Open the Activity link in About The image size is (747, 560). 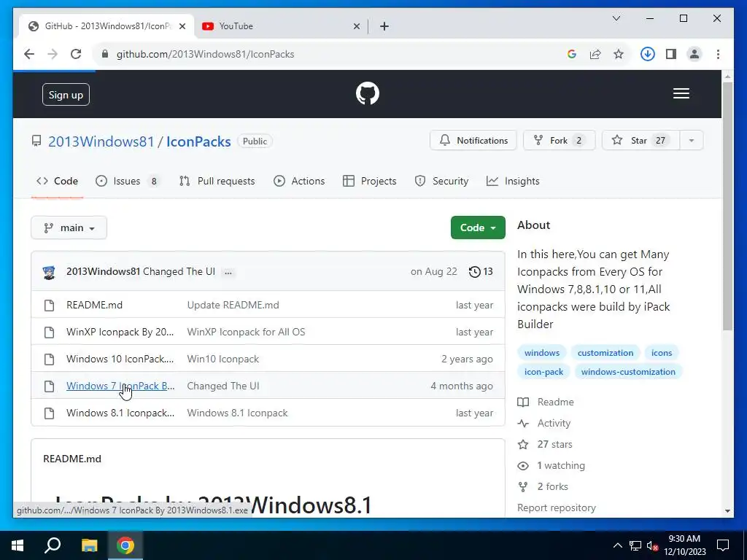[x=544, y=424]
